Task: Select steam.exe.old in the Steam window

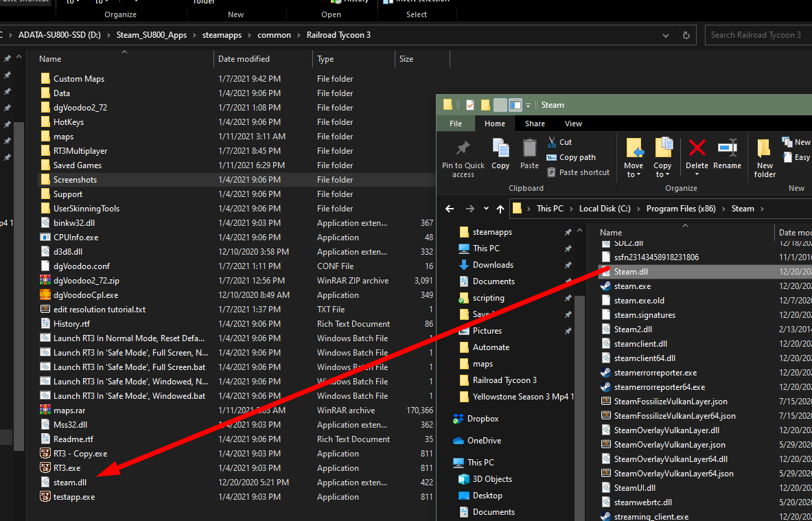Action: tap(639, 301)
